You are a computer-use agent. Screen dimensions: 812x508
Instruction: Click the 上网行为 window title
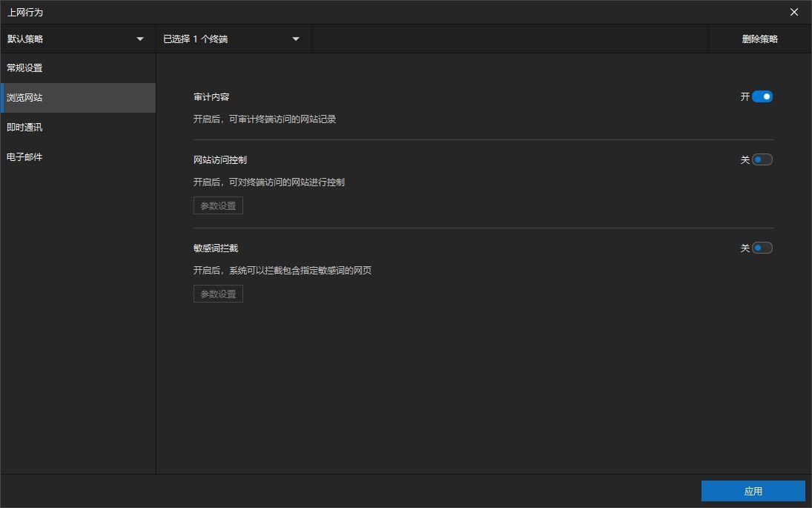point(25,13)
